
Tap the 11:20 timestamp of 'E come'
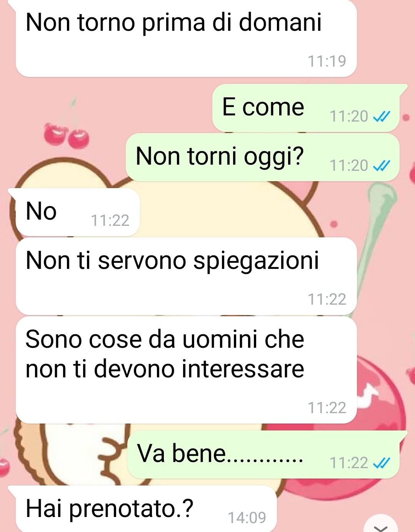349,116
